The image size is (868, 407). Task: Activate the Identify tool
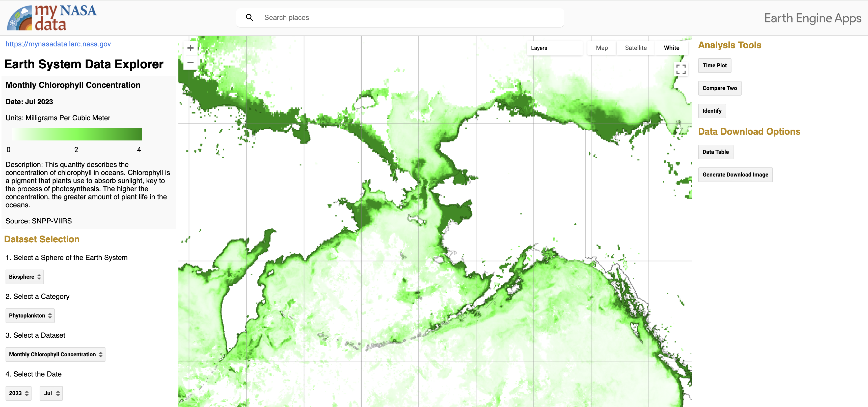[x=712, y=111]
